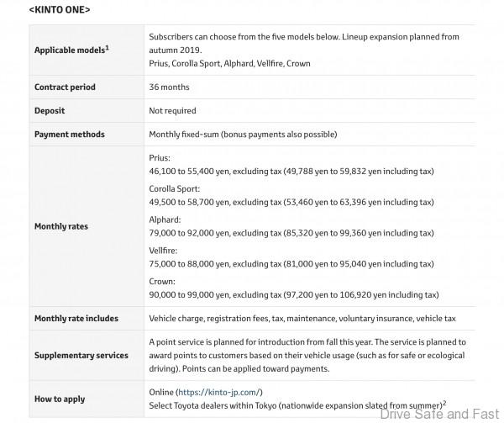This screenshot has width=504, height=423.
Task: Click the Alphard price range line
Action: coord(291,233)
